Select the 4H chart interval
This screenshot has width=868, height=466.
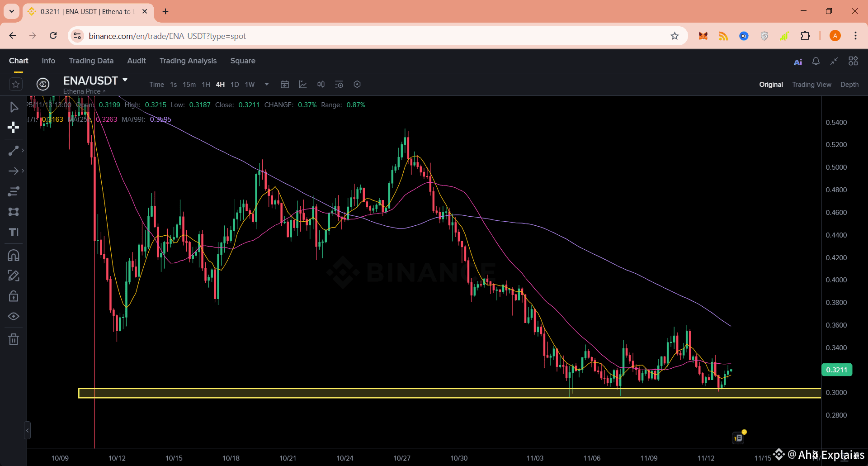221,85
